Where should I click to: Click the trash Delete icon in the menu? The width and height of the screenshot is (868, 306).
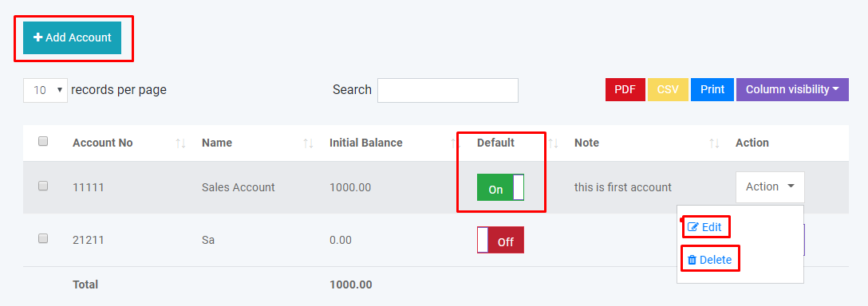(x=692, y=260)
